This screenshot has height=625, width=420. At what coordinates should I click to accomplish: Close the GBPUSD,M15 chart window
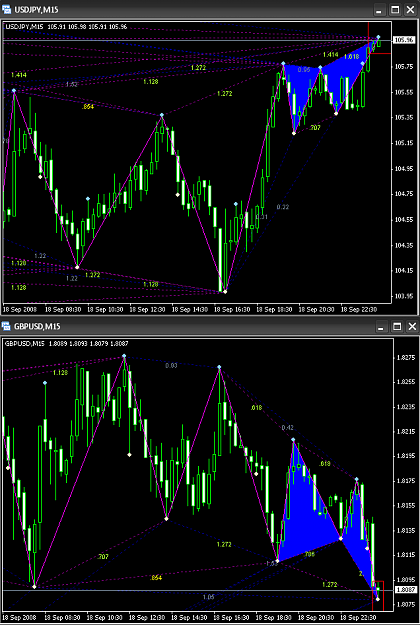tap(412, 327)
